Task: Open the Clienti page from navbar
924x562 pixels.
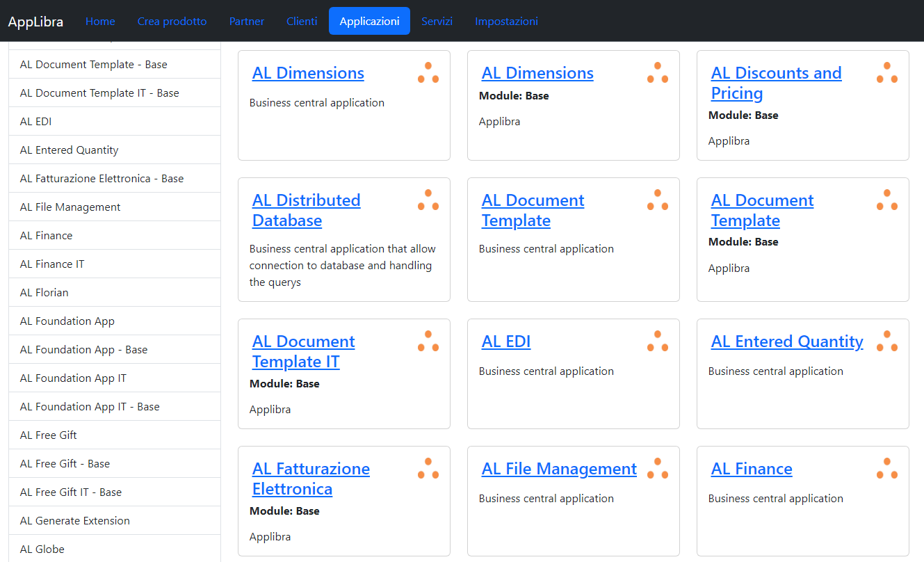Action: point(302,22)
